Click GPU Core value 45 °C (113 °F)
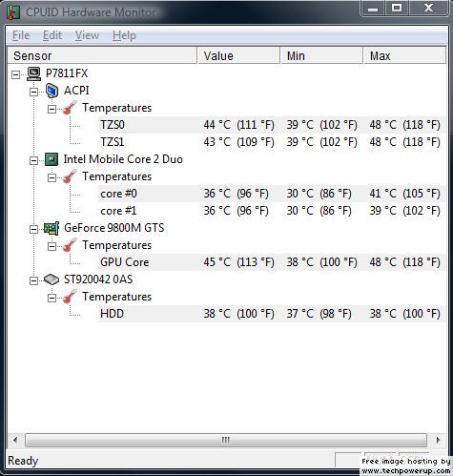Image resolution: width=453 pixels, height=476 pixels. tap(238, 262)
